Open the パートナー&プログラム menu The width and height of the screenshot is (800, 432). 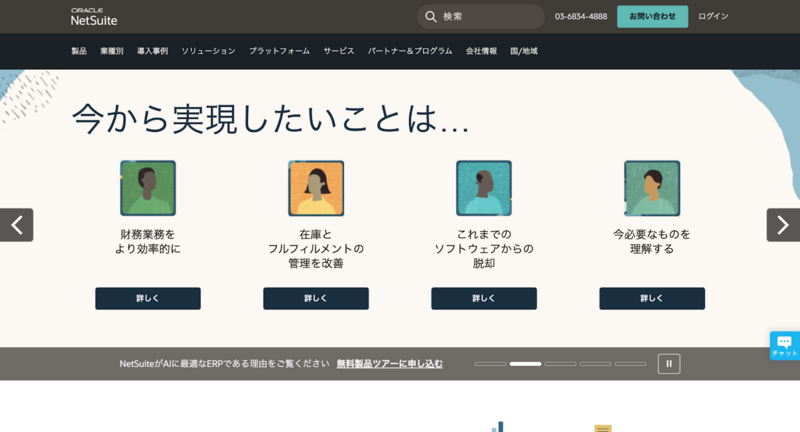410,51
